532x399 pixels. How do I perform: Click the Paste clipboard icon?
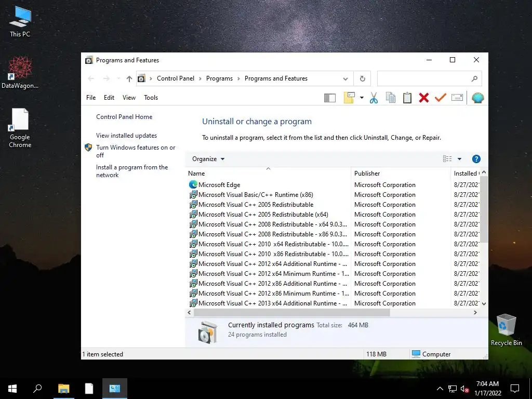click(407, 98)
